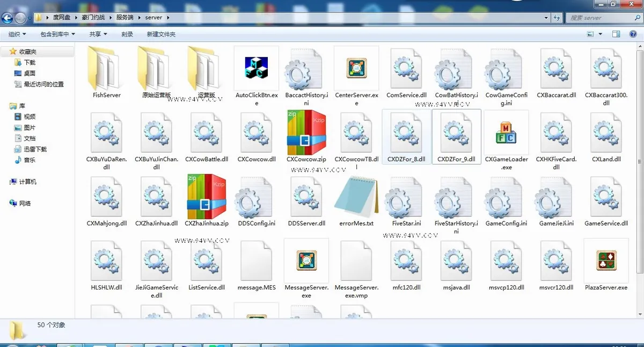The height and width of the screenshot is (347, 644).
Task: Select the errorMes.txt notepad icon
Action: coord(356,197)
